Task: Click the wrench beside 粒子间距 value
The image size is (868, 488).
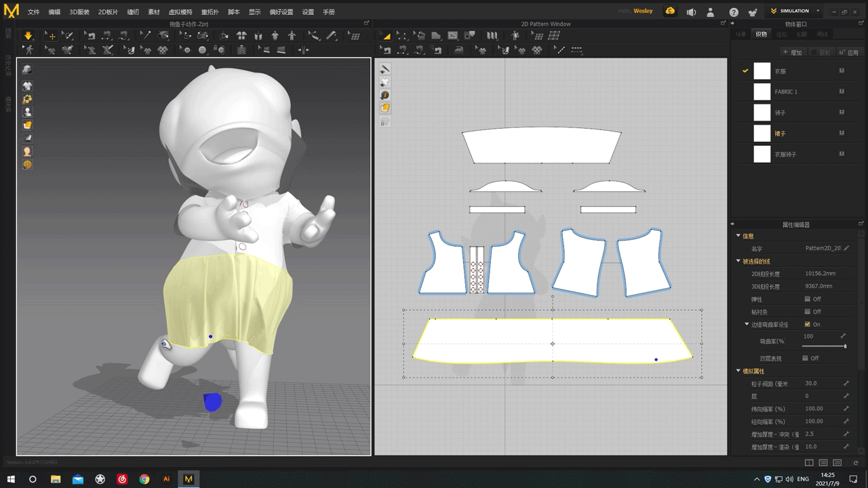Action: (846, 383)
